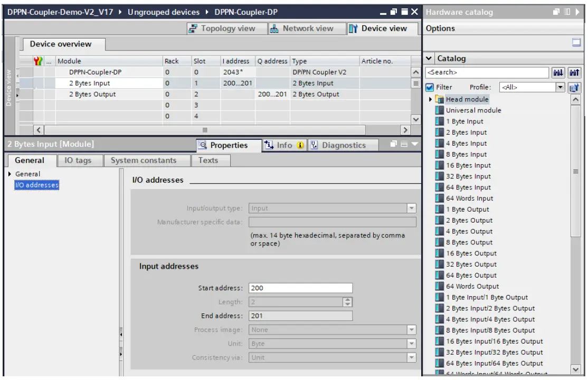Select 4 Bytes Output module in catalog
588x380 pixels.
(x=469, y=232)
